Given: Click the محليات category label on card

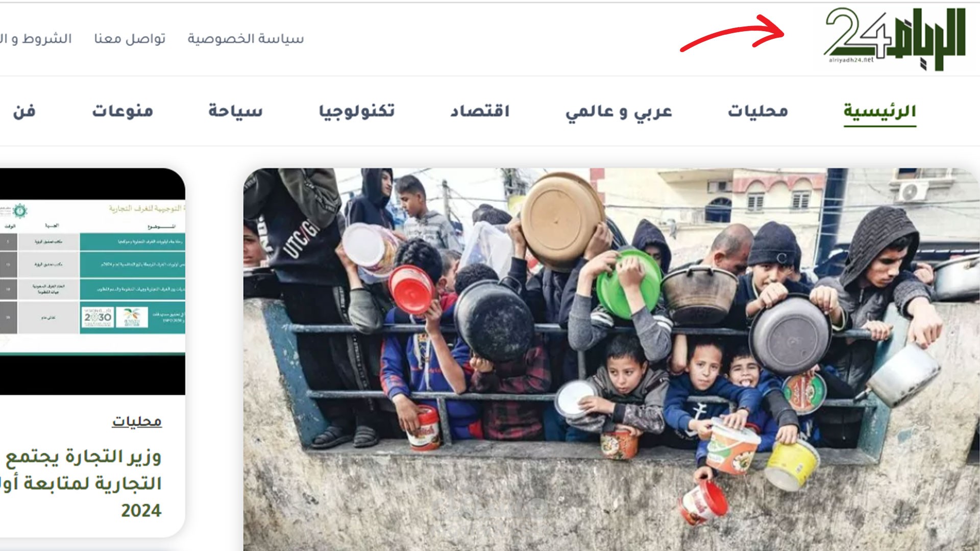Looking at the screenshot, I should [137, 421].
